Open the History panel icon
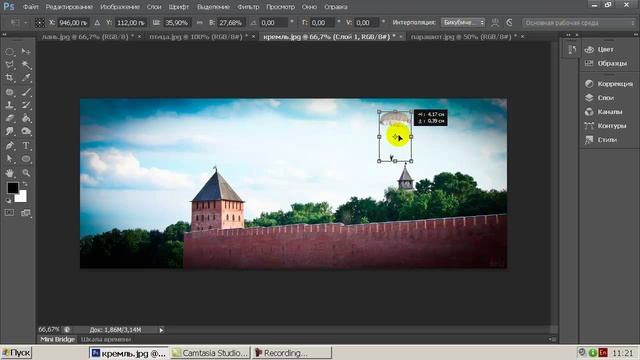640x360 pixels. (x=571, y=50)
